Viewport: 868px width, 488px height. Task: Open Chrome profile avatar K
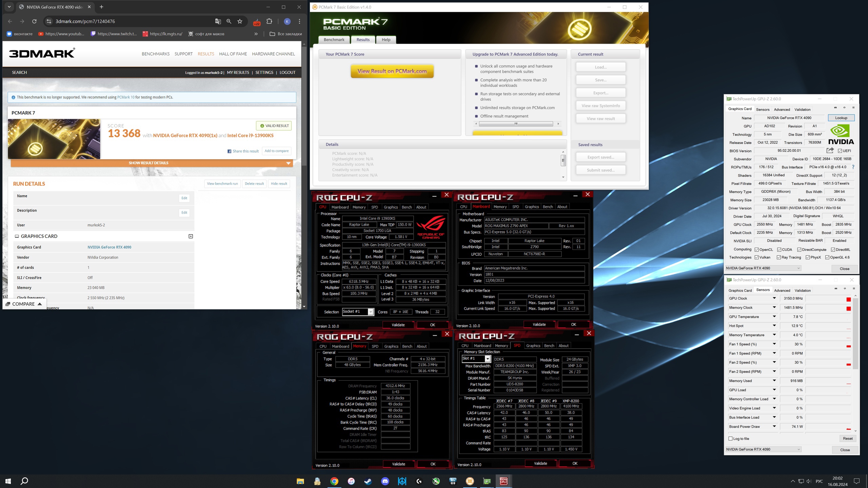point(287,21)
